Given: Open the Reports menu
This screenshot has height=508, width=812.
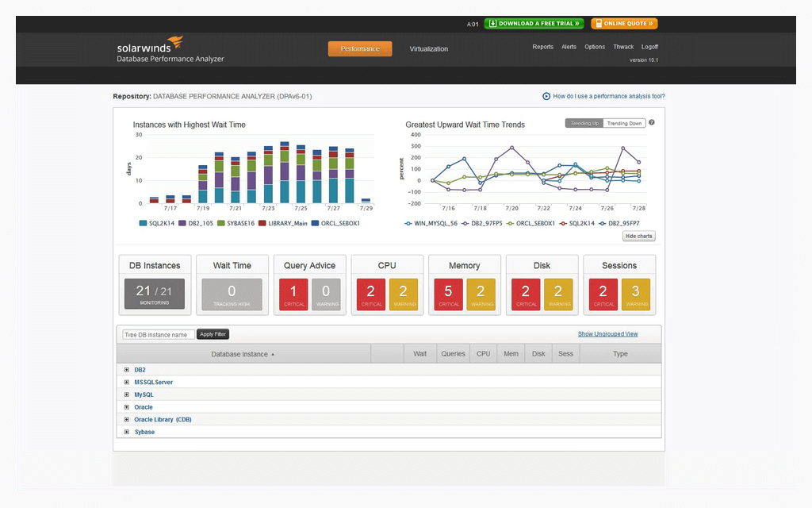Looking at the screenshot, I should click(542, 47).
